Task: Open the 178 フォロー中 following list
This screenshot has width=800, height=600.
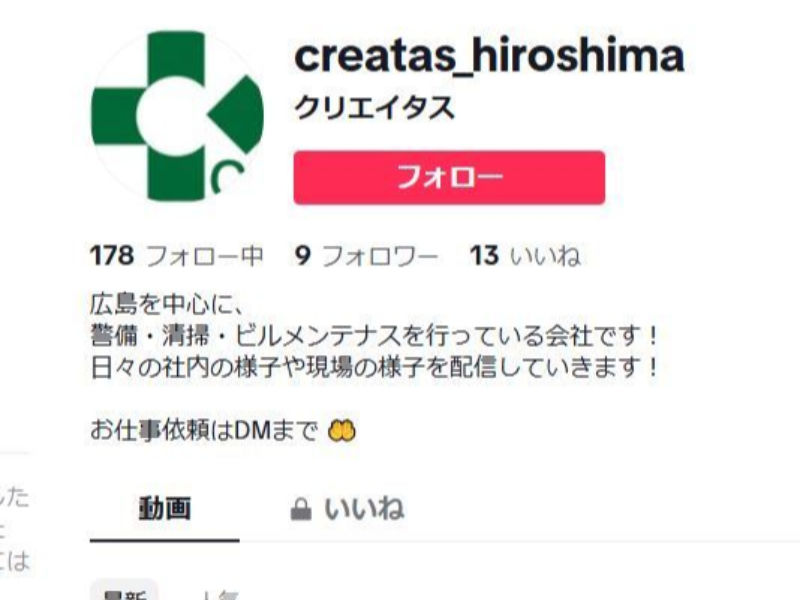Action: tap(177, 256)
